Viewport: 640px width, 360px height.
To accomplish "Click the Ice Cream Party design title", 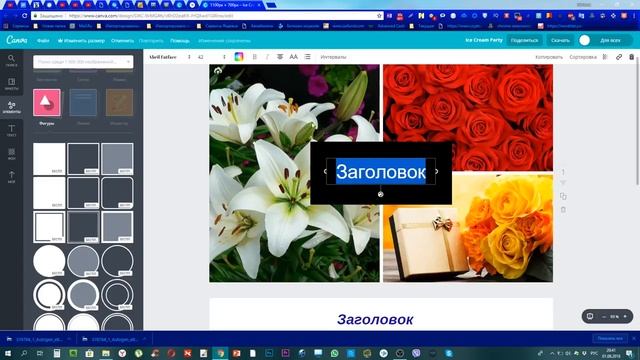I will pos(484,40).
